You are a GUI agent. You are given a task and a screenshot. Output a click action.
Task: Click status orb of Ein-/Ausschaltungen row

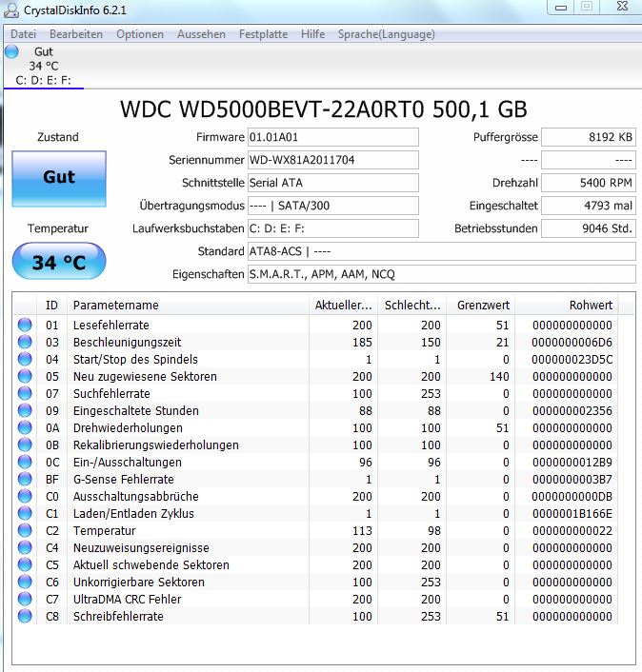(25, 462)
